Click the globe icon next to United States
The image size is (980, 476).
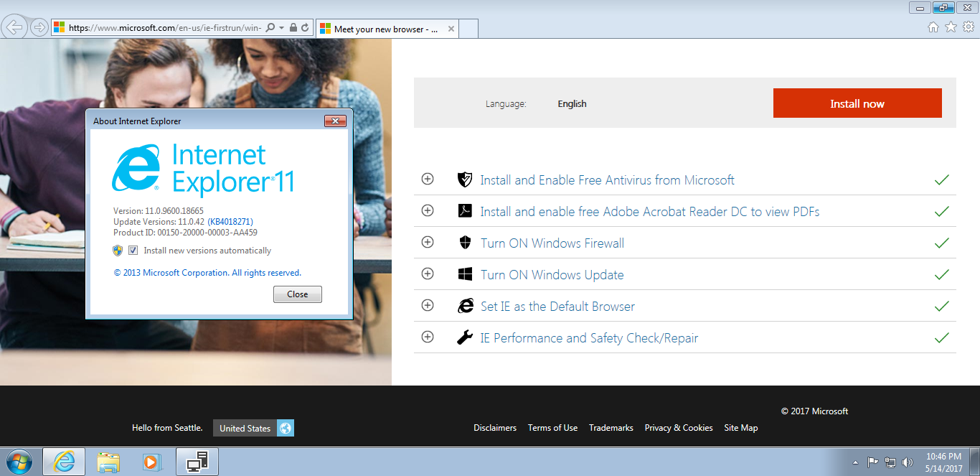pyautogui.click(x=286, y=428)
